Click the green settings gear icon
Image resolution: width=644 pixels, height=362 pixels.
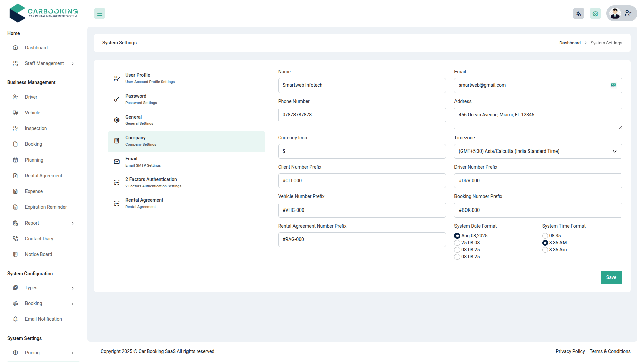595,14
